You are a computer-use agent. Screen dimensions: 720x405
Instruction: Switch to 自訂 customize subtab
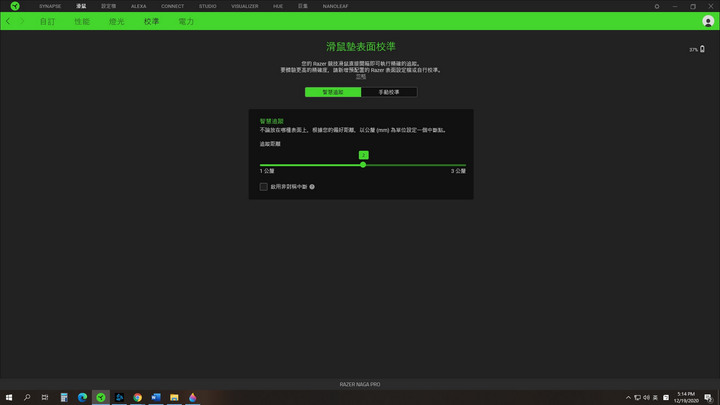coord(47,22)
